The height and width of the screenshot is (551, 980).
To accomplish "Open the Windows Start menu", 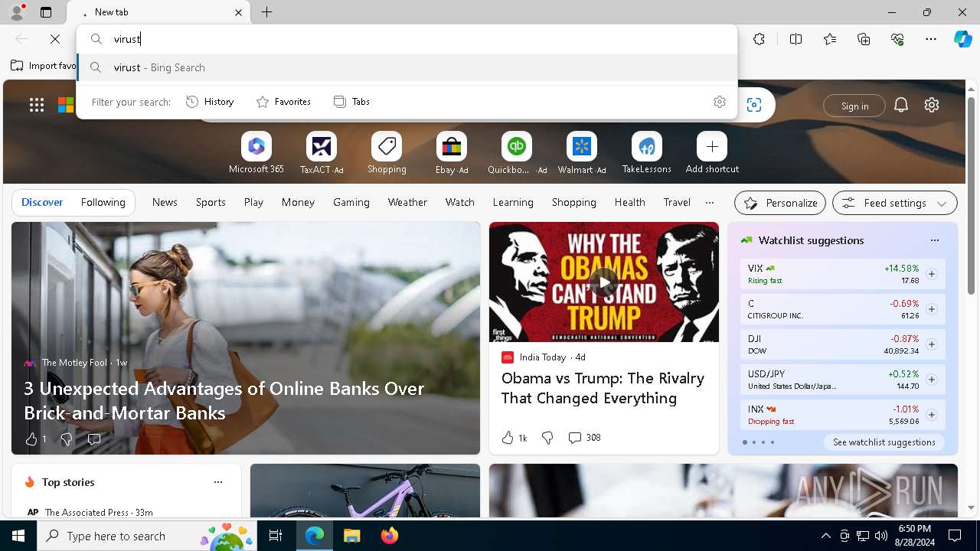I will click(x=18, y=536).
